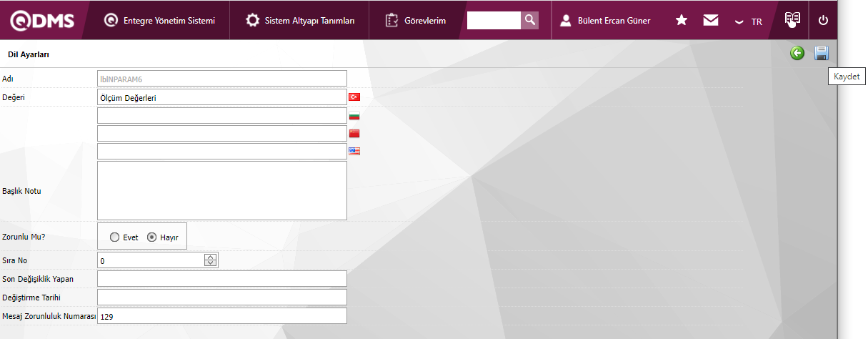This screenshot has height=339, width=868.
Task: Click the search magnifier icon
Action: (x=529, y=20)
